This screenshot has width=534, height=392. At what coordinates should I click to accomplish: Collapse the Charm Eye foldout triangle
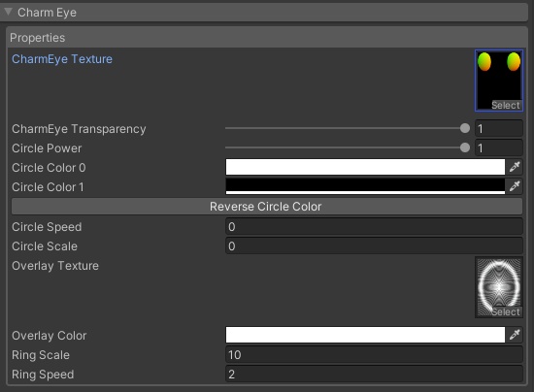point(8,12)
